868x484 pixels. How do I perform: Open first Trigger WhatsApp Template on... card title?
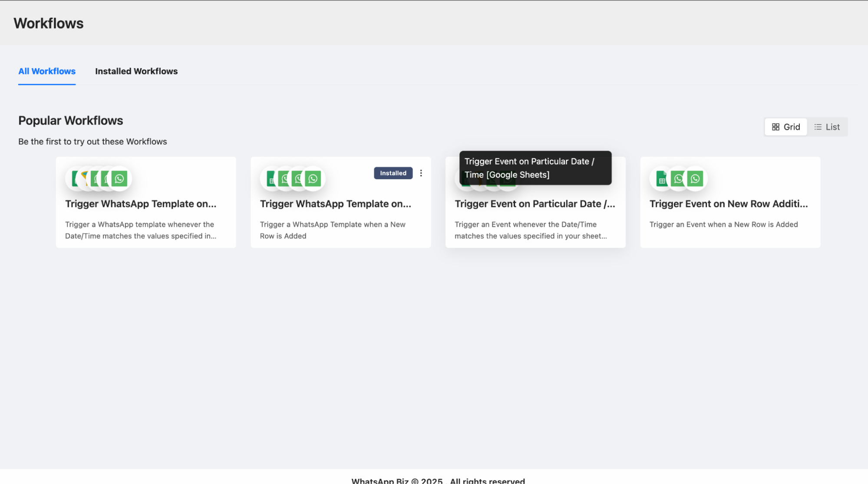tap(141, 204)
